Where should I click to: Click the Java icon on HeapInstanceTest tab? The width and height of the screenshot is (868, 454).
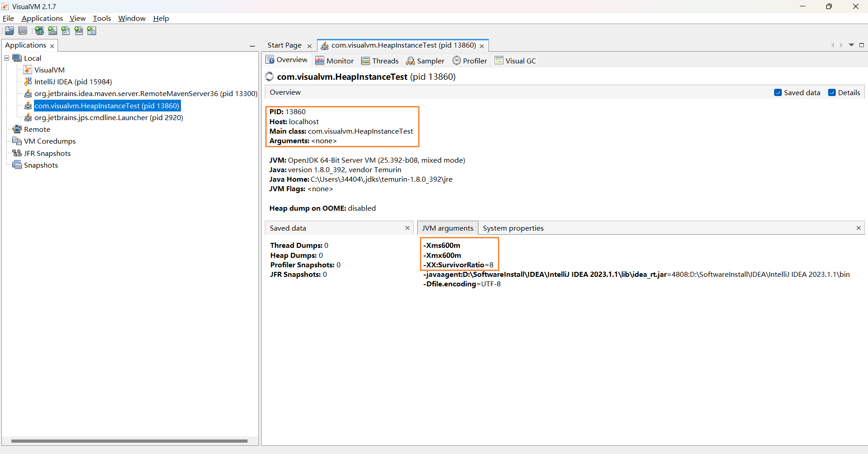[x=325, y=45]
